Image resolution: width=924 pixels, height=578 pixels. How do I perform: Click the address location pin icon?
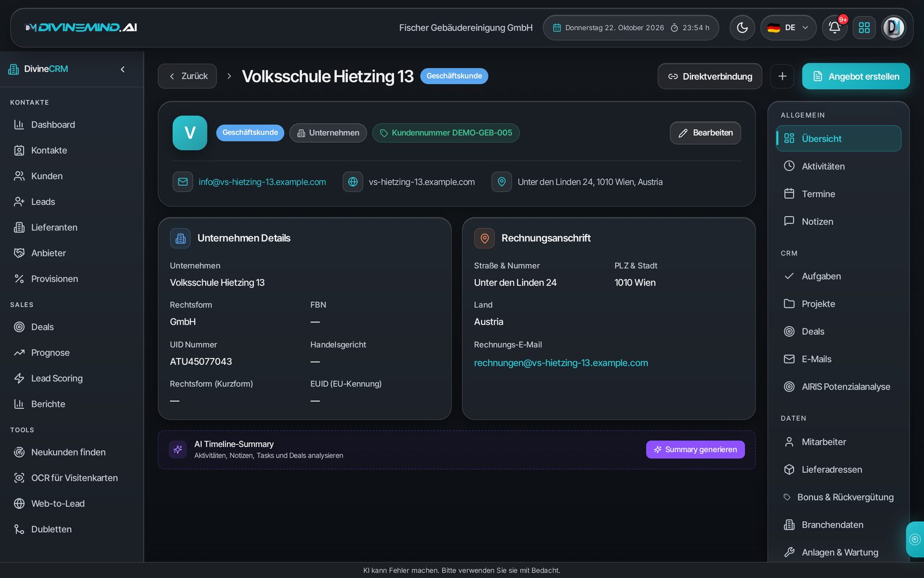coord(502,182)
